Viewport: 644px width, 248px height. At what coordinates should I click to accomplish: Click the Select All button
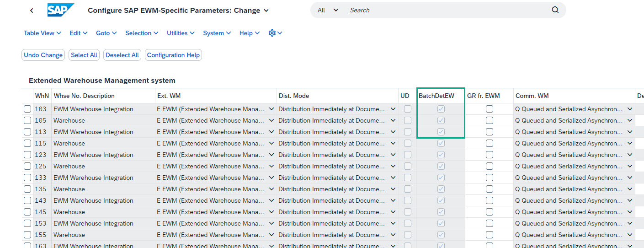point(84,55)
